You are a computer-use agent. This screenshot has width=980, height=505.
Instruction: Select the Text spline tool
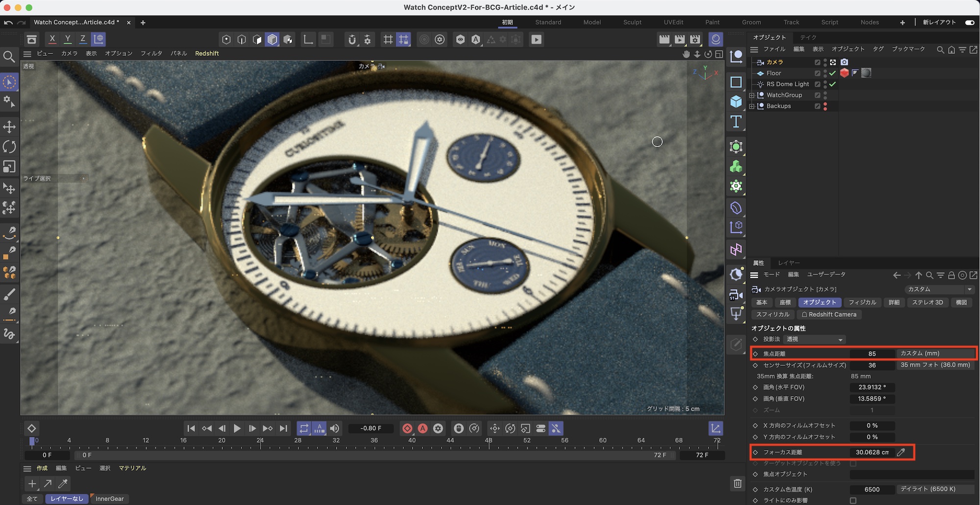pyautogui.click(x=736, y=122)
